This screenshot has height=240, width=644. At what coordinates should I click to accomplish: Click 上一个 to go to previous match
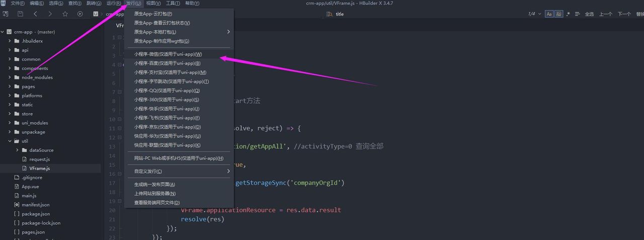(x=606, y=14)
